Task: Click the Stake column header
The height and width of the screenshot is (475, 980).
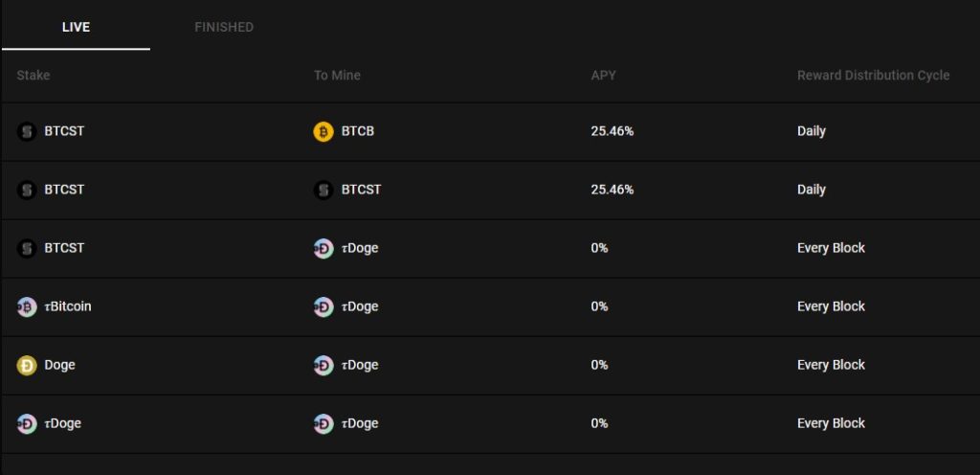Action: point(33,75)
